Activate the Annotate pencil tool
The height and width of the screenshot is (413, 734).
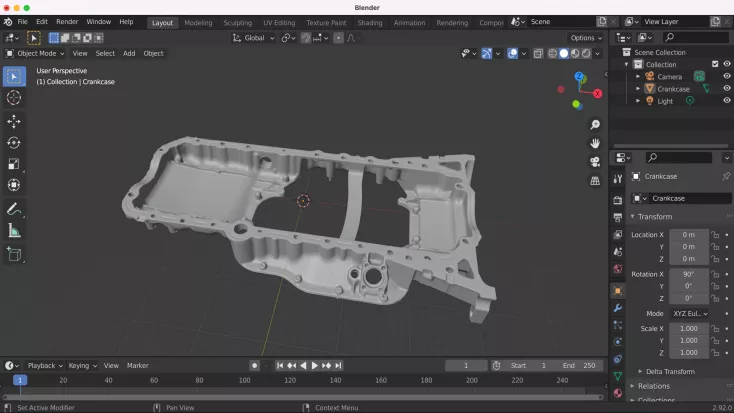[14, 209]
